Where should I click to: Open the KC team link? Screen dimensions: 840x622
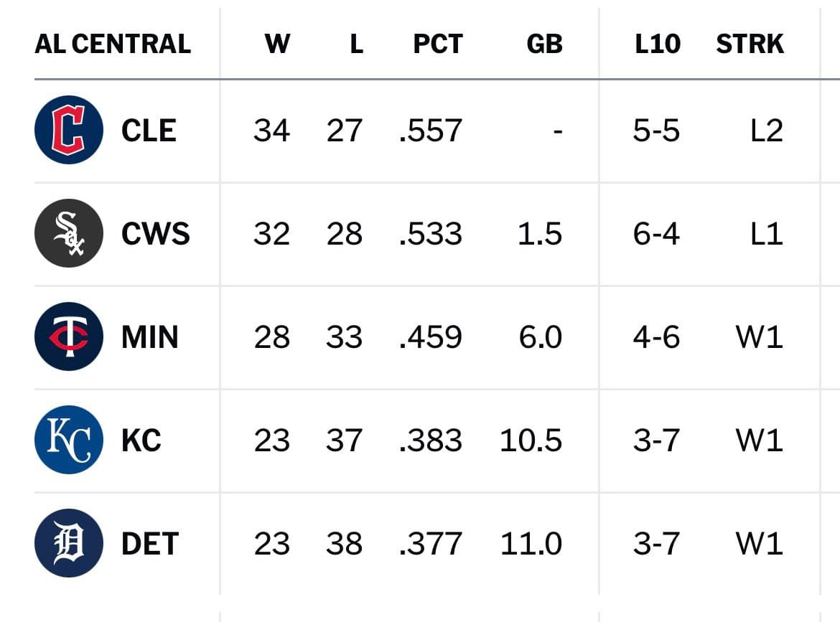click(141, 440)
